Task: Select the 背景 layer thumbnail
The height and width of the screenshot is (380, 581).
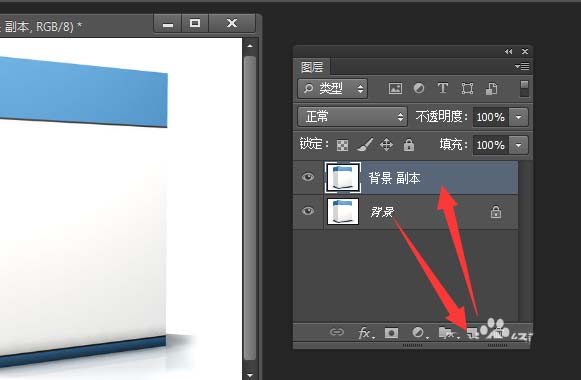Action: 343,212
